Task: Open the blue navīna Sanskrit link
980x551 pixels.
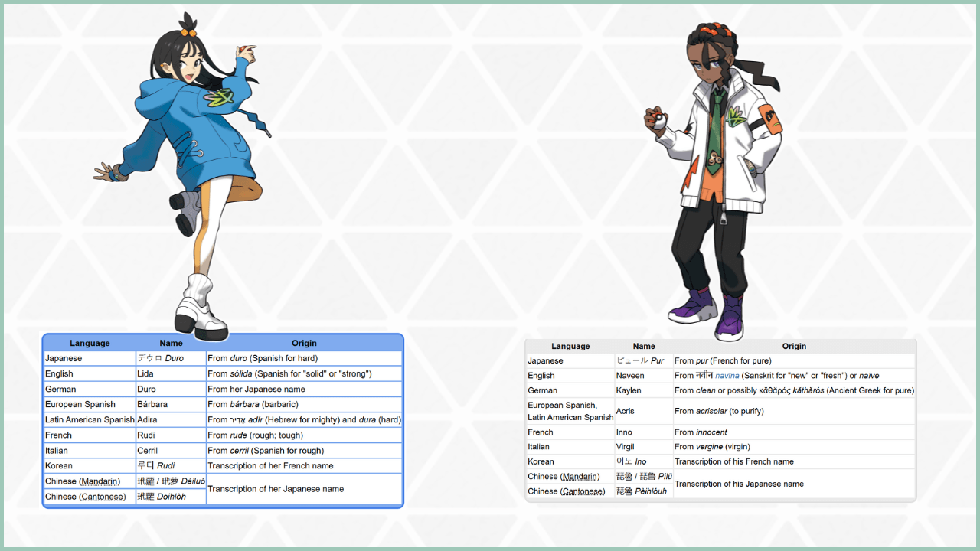Action: (x=727, y=376)
